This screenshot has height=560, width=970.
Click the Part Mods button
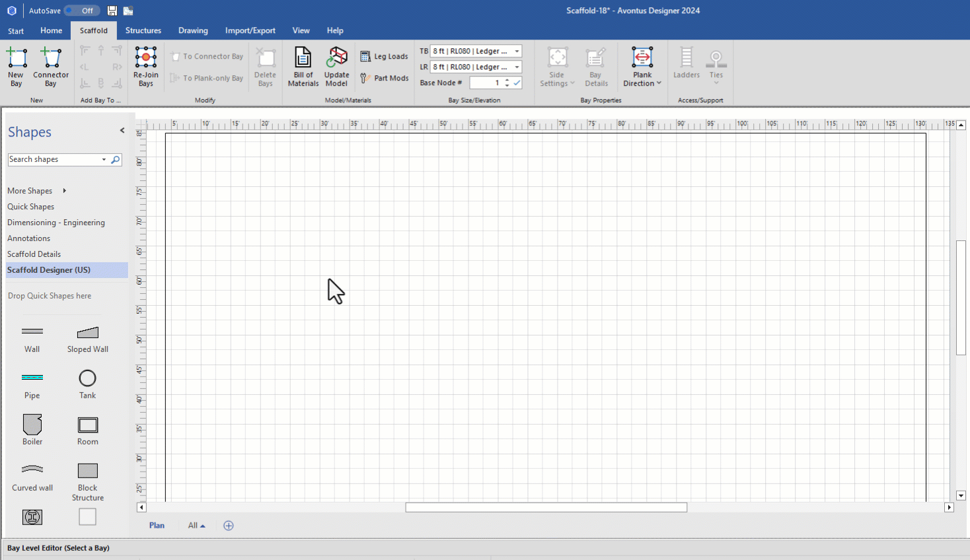point(385,78)
